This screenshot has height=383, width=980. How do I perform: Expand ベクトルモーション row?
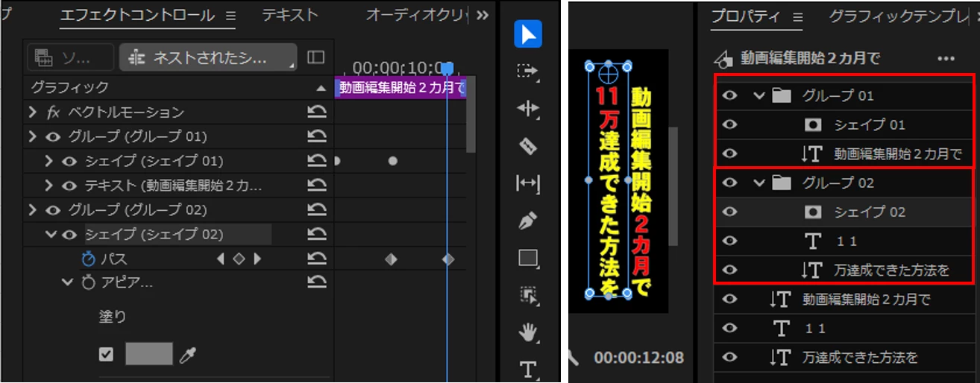[x=32, y=113]
